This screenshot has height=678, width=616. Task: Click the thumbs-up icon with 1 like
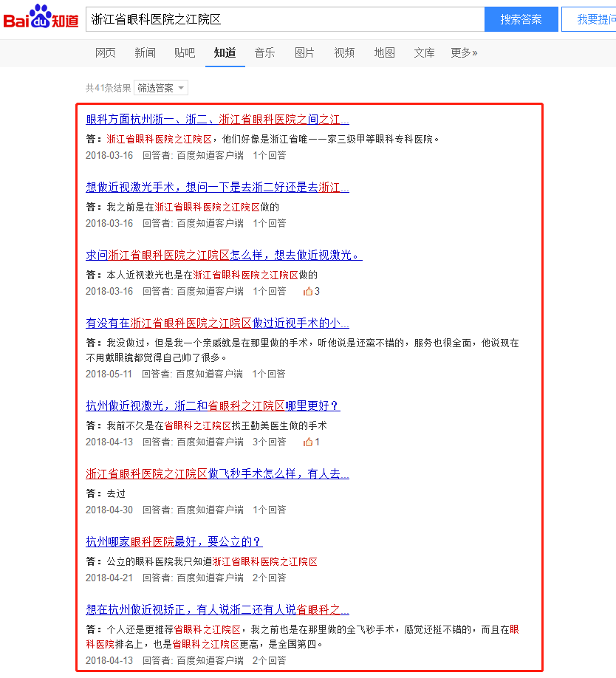click(x=308, y=442)
